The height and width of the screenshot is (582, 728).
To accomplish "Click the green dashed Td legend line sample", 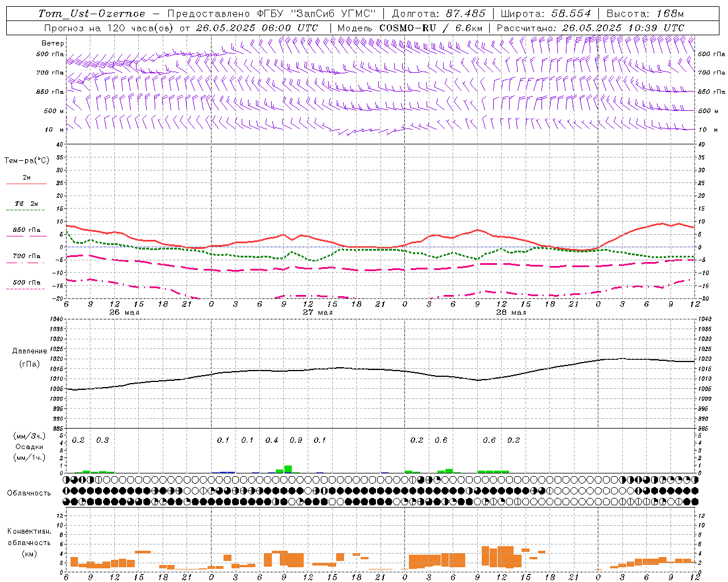I will click(25, 210).
